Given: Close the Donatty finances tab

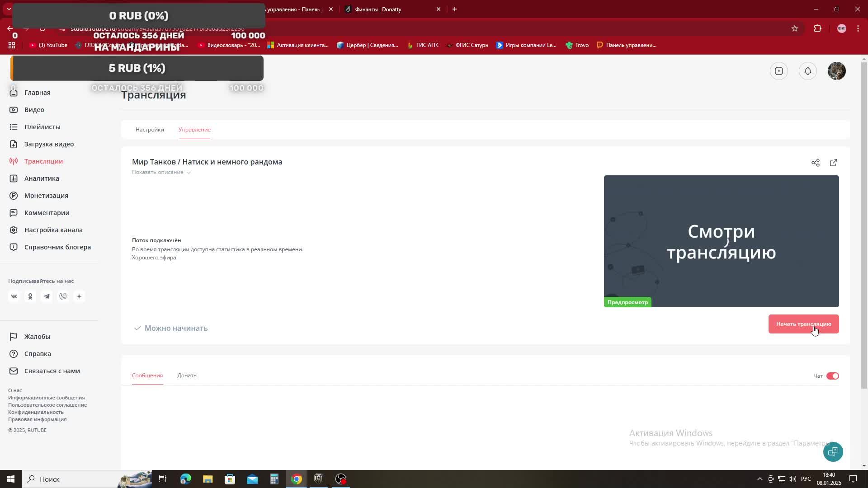Looking at the screenshot, I should click(438, 9).
